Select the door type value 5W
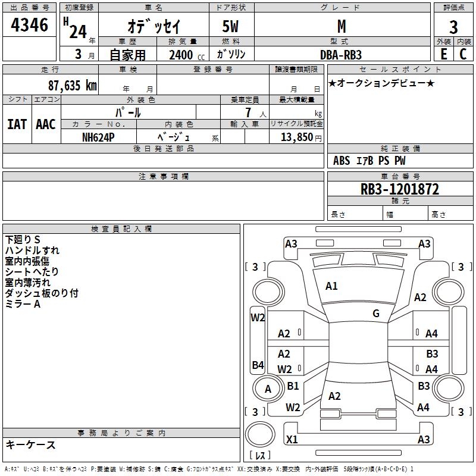476x476 pixels. tap(230, 26)
